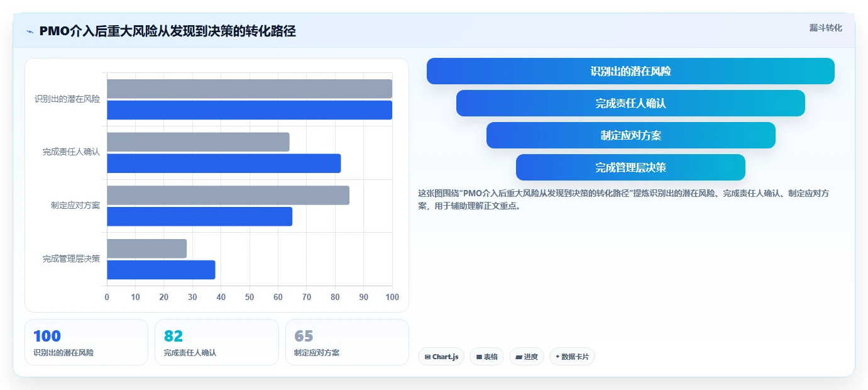Click the 表格 tag

click(x=486, y=357)
